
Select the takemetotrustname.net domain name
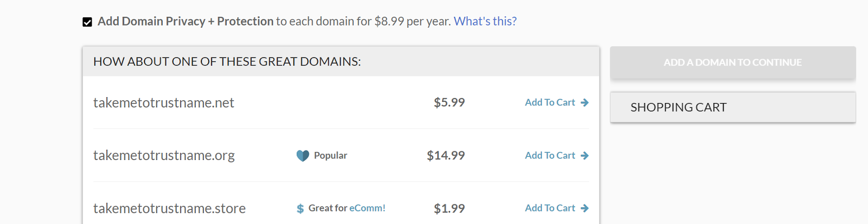coord(163,103)
